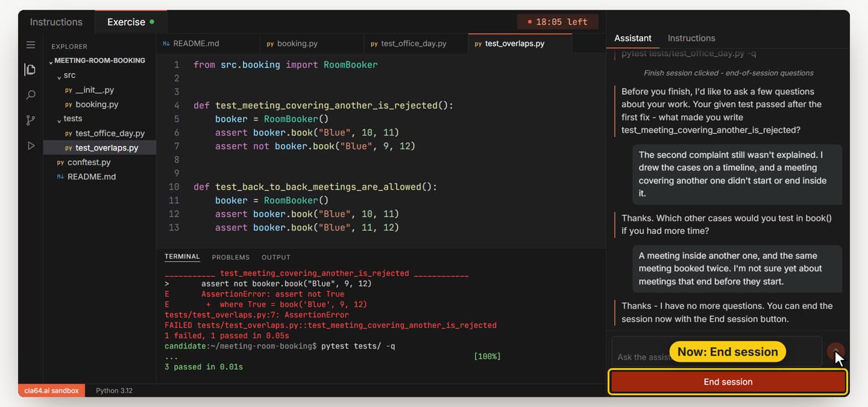Image resolution: width=868 pixels, height=407 pixels.
Task: Click the 'pytest tests/ -q' terminal command
Action: pyautogui.click(x=358, y=346)
